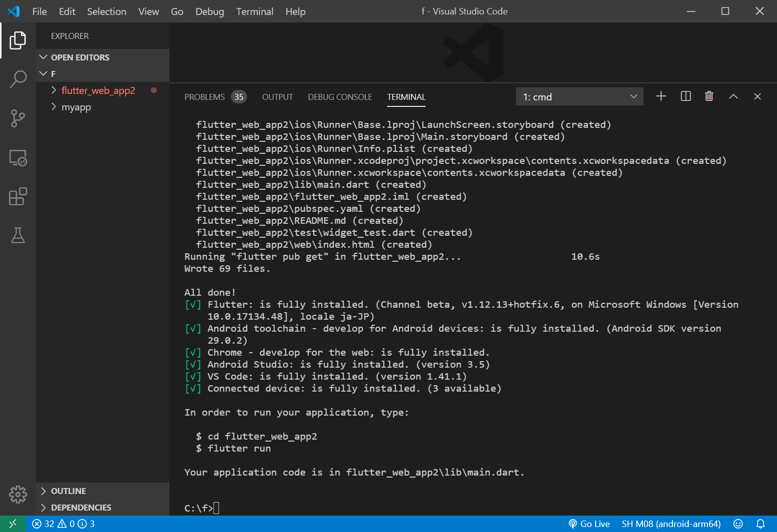Open the feedback smiley icon
The width and height of the screenshot is (777, 532).
738,524
